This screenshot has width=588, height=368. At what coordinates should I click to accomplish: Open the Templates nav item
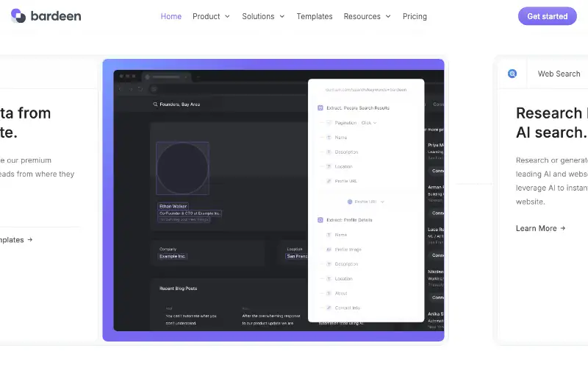pos(315,16)
